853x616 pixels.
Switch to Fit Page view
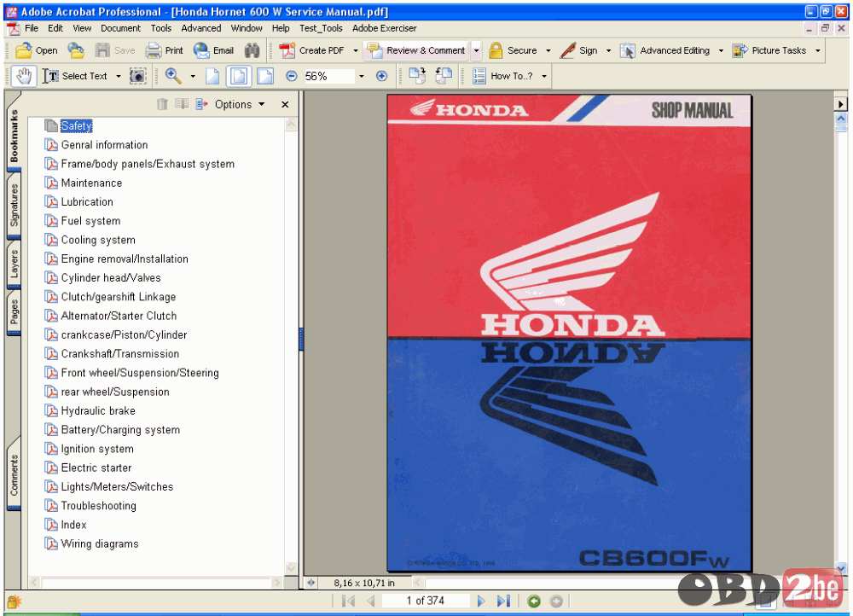pos(239,76)
